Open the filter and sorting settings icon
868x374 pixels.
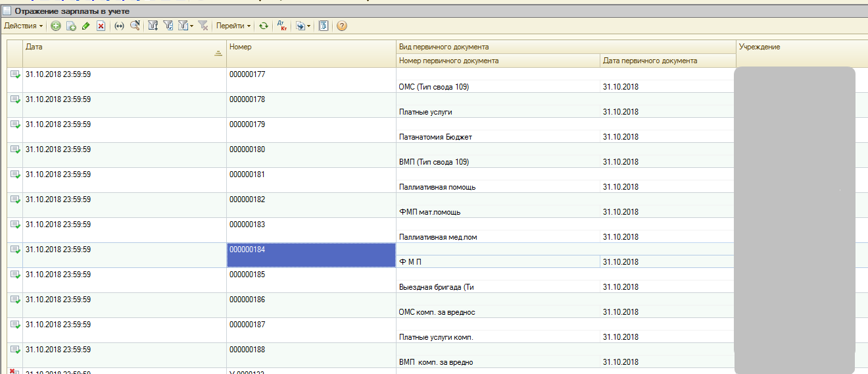(153, 26)
